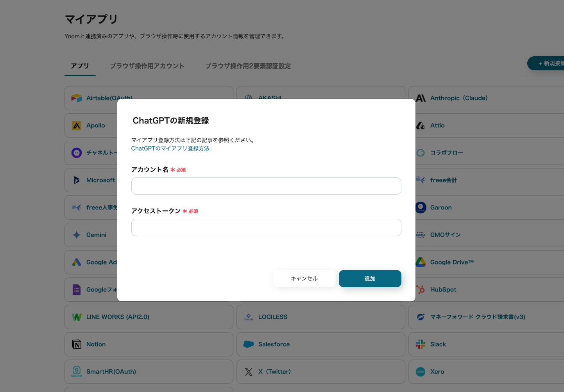Click the Google Ads logo icon
Viewport: 564px width, 392px height.
click(77, 262)
